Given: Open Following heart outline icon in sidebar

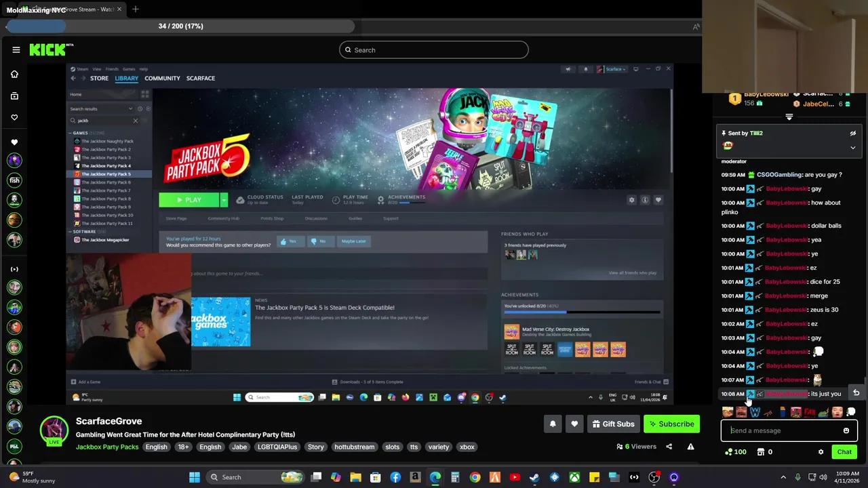Looking at the screenshot, I should [x=14, y=117].
